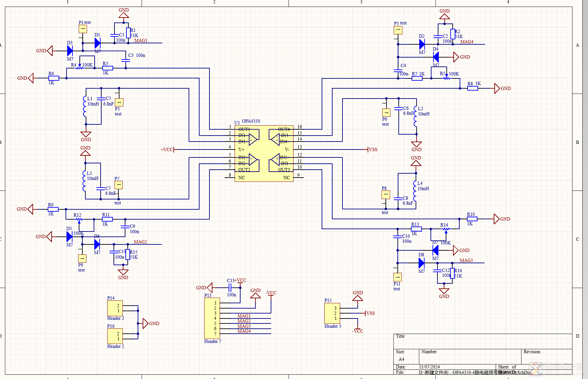This screenshot has width=588, height=379.
Task: Select the R12 potentiometer symbol
Action: click(x=79, y=220)
